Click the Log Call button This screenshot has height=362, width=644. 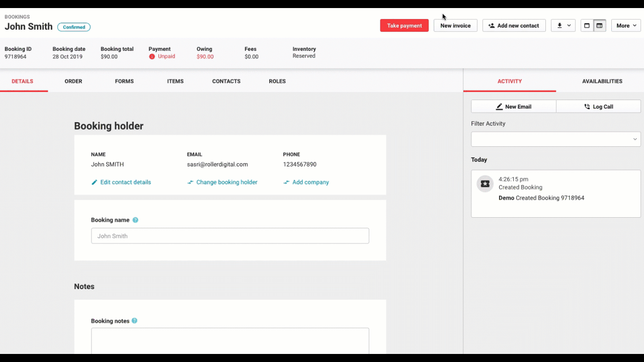(598, 107)
